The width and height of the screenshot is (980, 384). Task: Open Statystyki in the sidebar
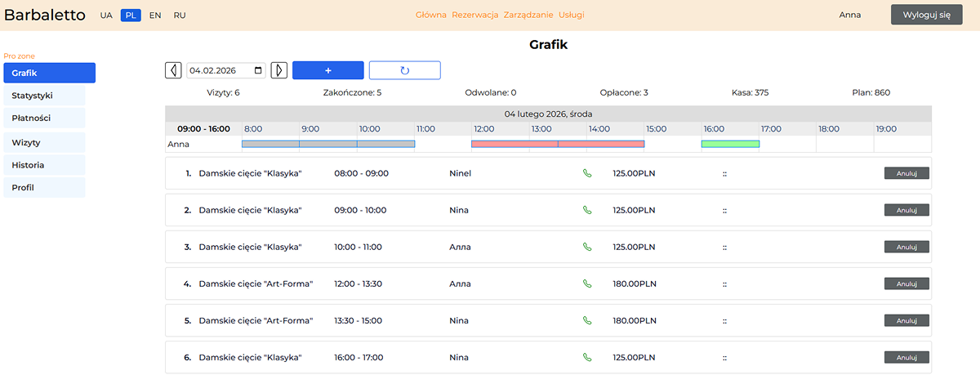pyautogui.click(x=44, y=96)
